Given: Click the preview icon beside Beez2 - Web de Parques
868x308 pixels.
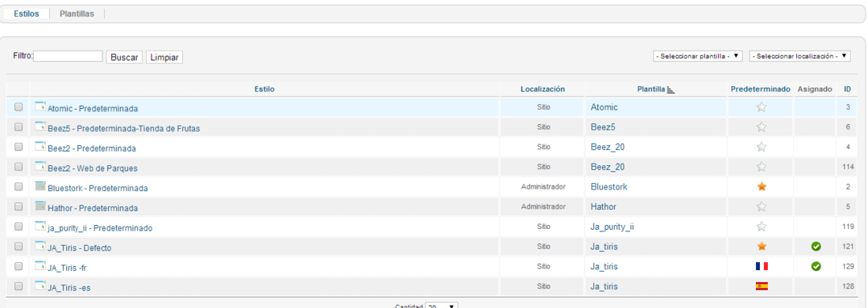Looking at the screenshot, I should [x=40, y=166].
